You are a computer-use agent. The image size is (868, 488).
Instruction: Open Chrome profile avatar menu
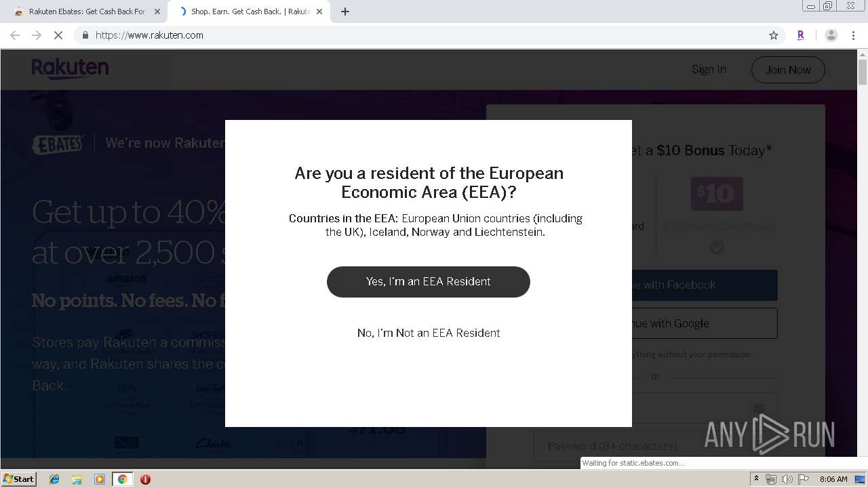coord(831,35)
